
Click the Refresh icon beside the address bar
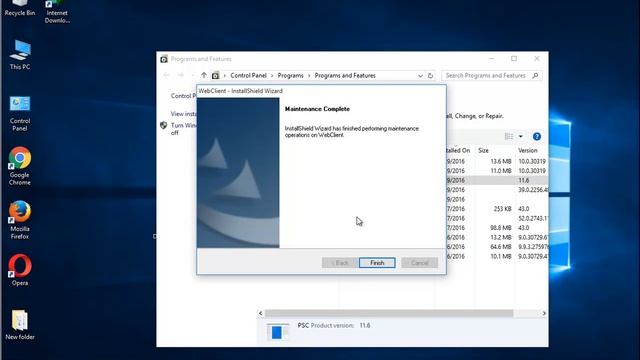click(430, 76)
